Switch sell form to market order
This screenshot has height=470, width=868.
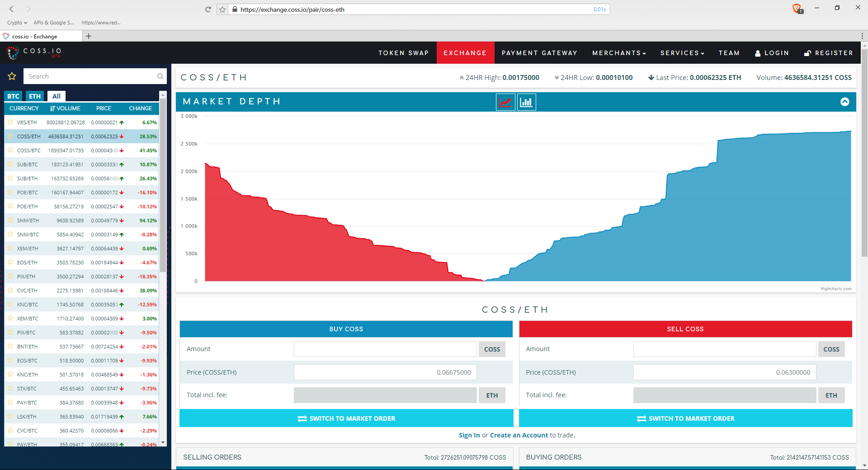[x=685, y=418]
